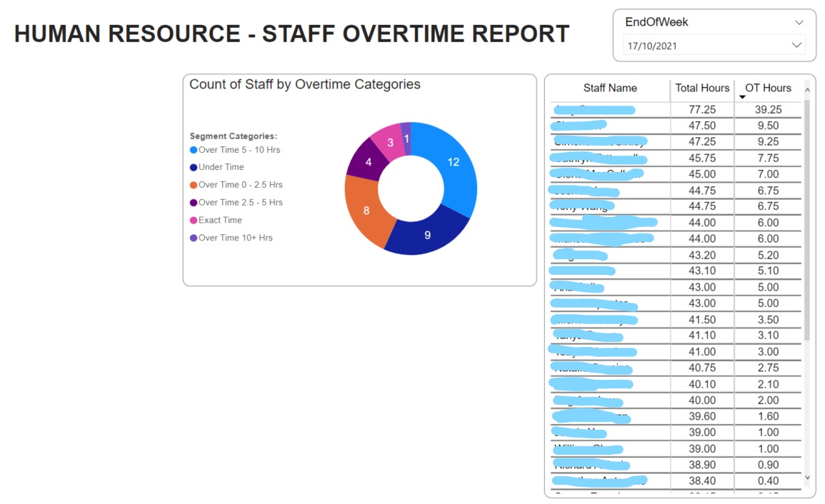Select the Over Time 5 - 10 Hrs legend label

point(239,150)
